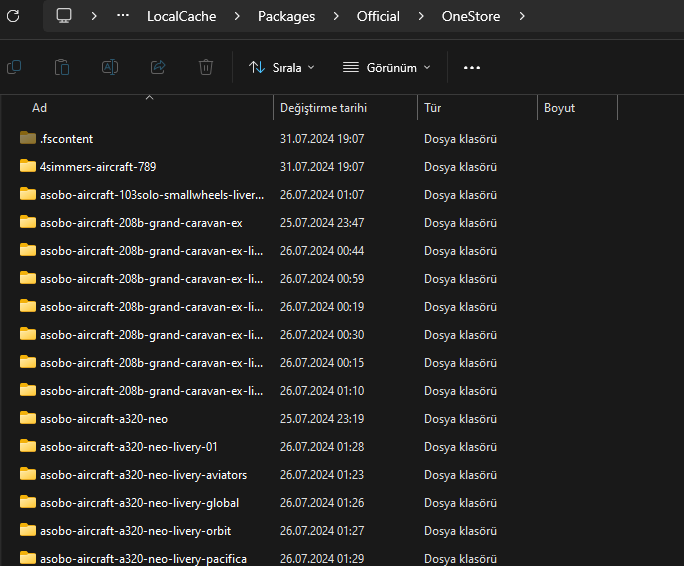Screen dimensions: 684x566
Task: Expand the chevron after LocalCache
Action: point(237,16)
